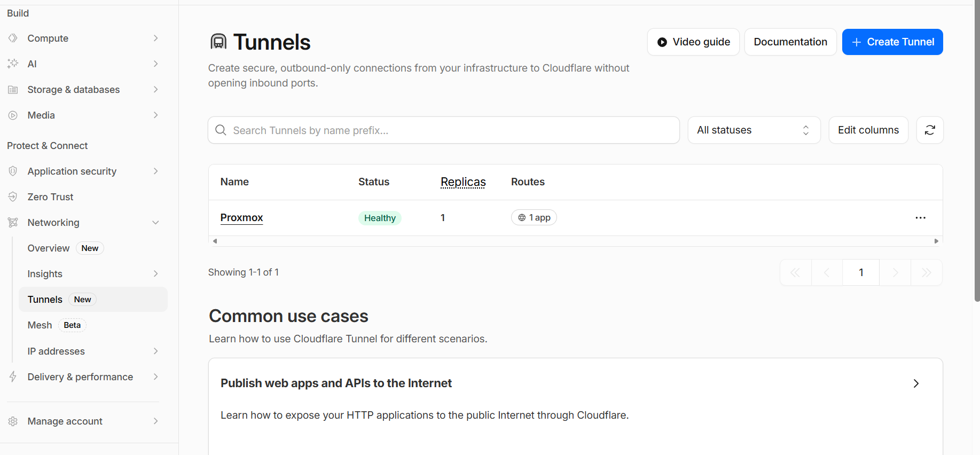This screenshot has height=455, width=980.
Task: Click the Storage & databases icon
Action: point(13,90)
